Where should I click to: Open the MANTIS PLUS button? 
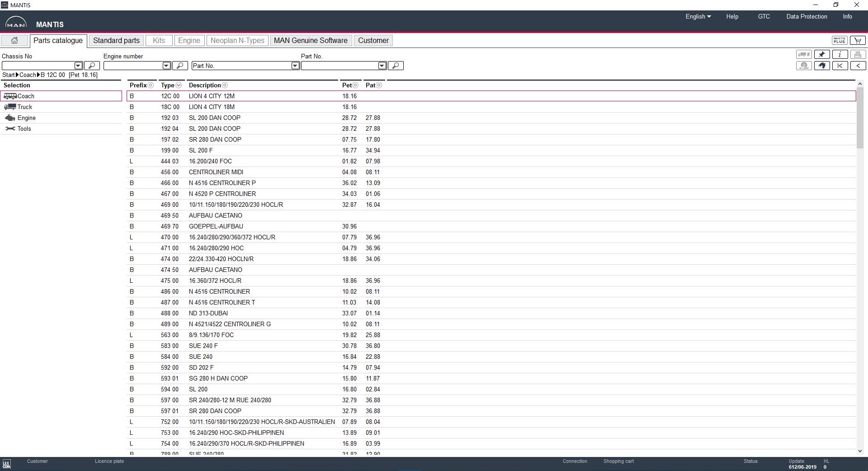point(840,41)
